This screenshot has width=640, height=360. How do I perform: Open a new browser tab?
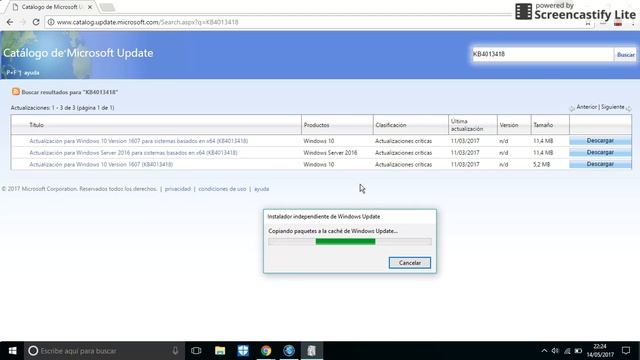click(107, 7)
